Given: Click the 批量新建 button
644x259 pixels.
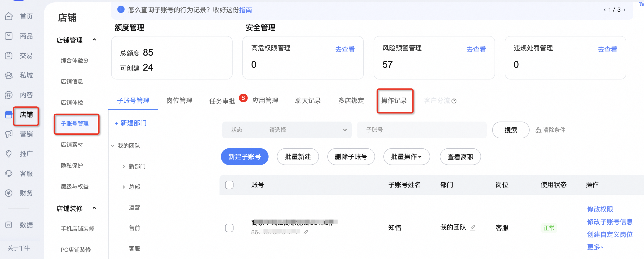Looking at the screenshot, I should point(298,157).
